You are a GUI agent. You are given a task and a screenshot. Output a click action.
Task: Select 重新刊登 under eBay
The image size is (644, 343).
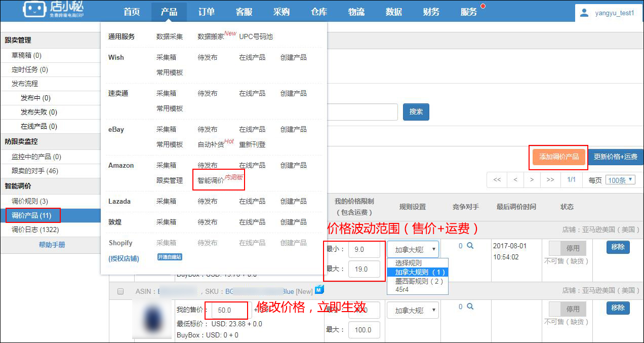pyautogui.click(x=252, y=144)
